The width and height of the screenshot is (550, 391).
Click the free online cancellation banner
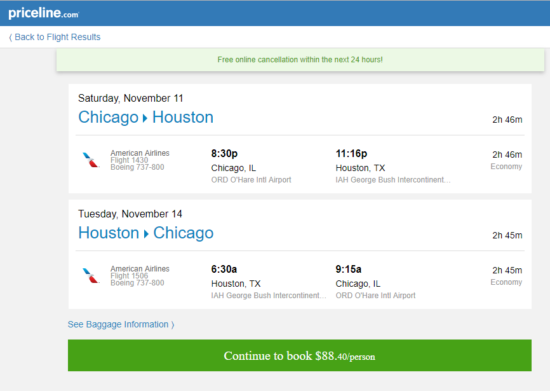pyautogui.click(x=300, y=60)
